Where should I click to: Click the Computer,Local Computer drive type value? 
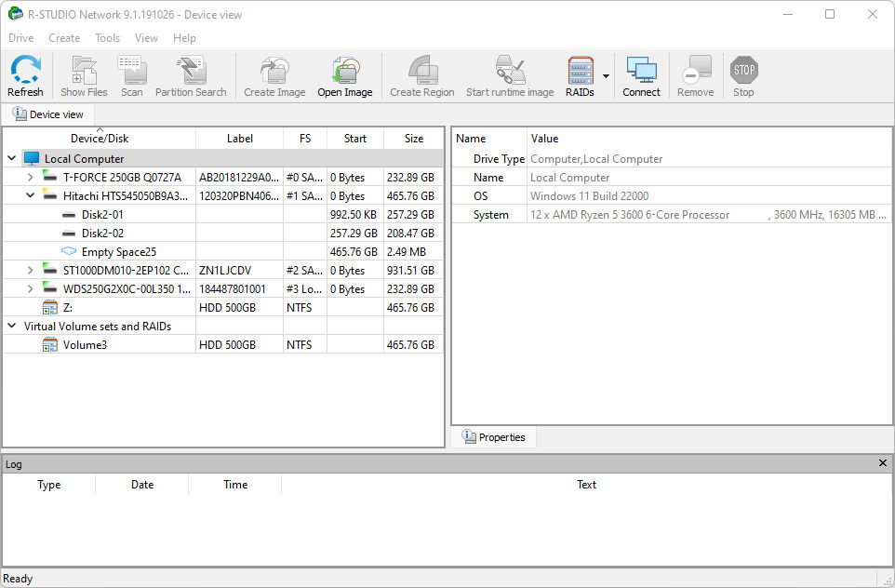596,159
